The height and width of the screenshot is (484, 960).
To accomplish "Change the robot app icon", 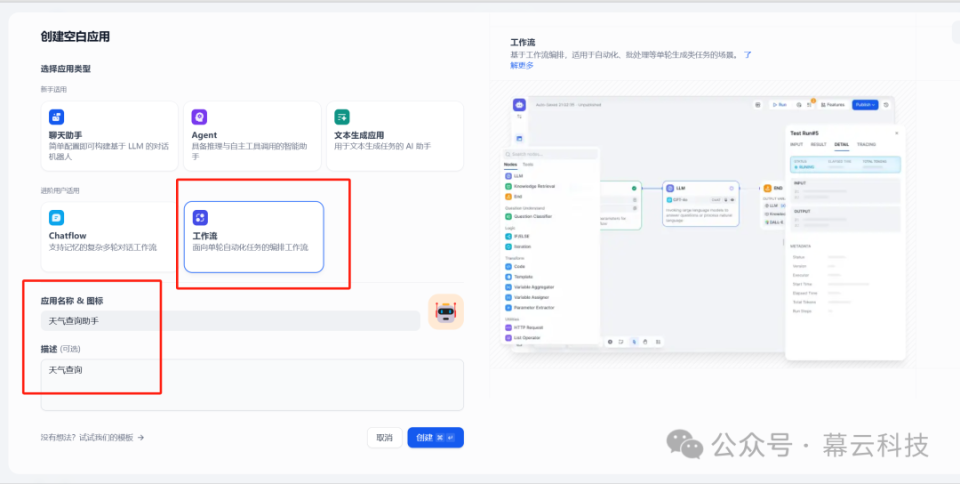I will 446,312.
